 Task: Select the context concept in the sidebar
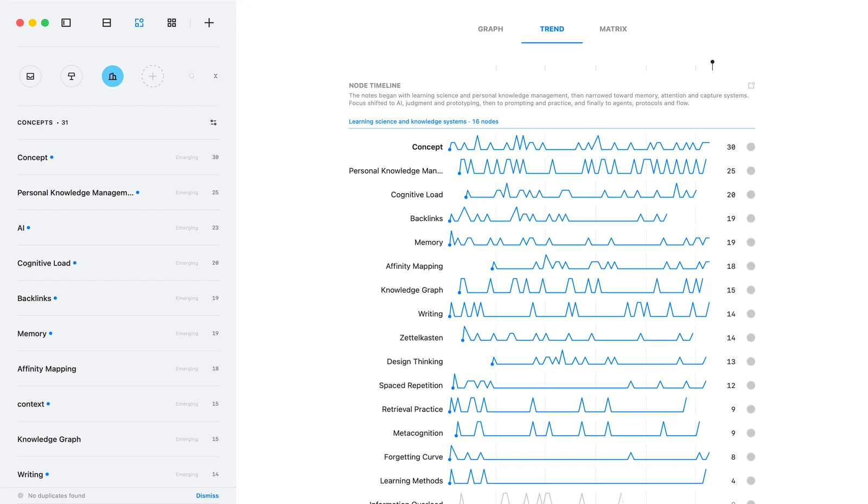118,404
